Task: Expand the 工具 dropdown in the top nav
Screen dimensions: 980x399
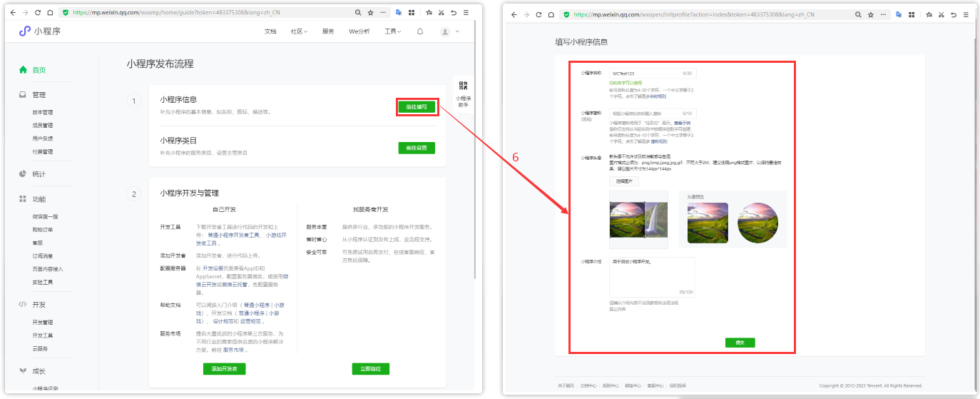Action: [393, 31]
